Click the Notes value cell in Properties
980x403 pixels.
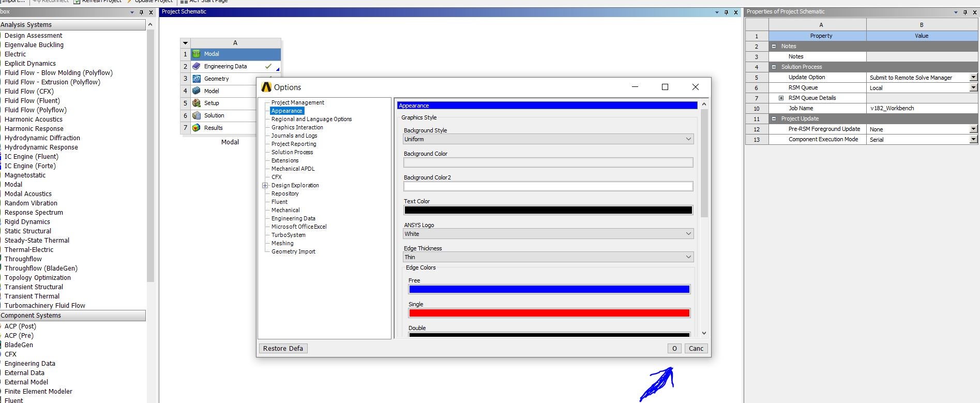click(922, 56)
